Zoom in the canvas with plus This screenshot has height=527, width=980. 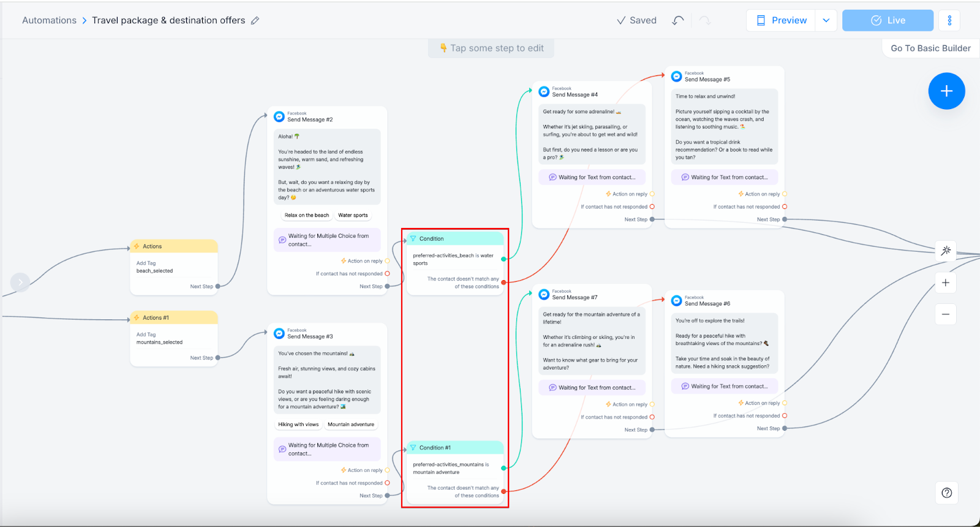click(x=946, y=282)
